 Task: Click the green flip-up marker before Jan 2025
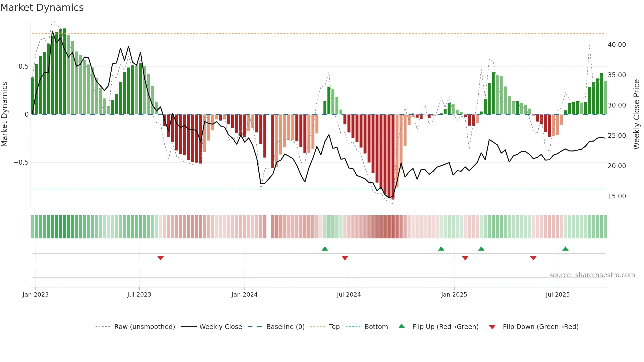(x=441, y=249)
